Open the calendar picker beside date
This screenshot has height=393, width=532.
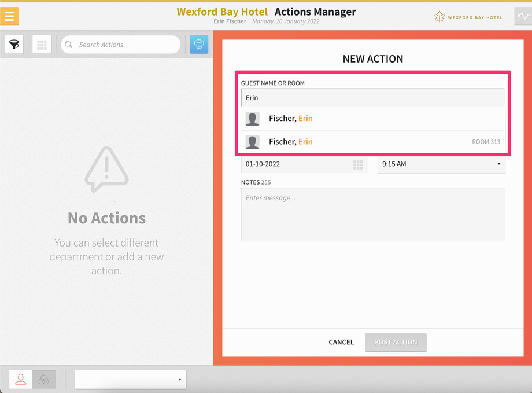coord(358,164)
